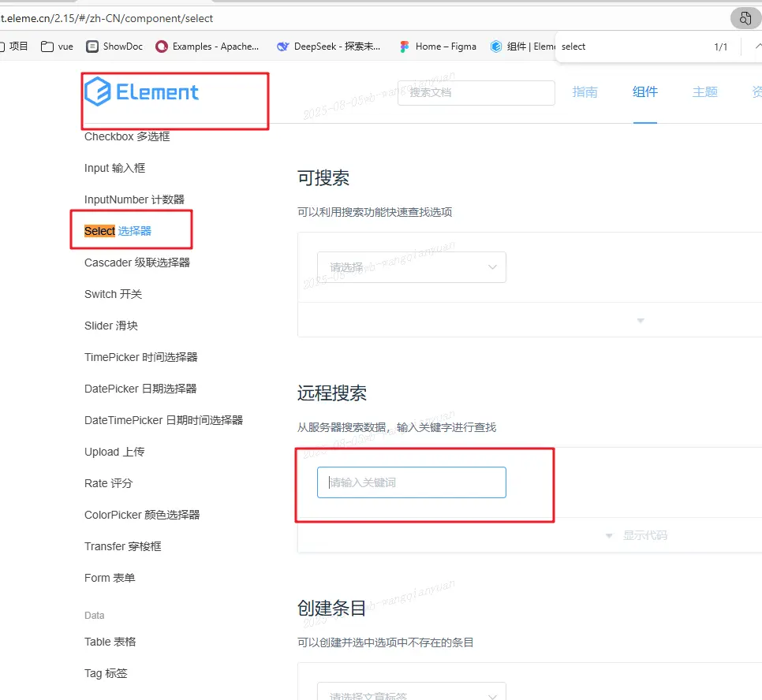This screenshot has height=700, width=762.
Task: Open the 请选择文章标签 dropdown
Action: (412, 692)
